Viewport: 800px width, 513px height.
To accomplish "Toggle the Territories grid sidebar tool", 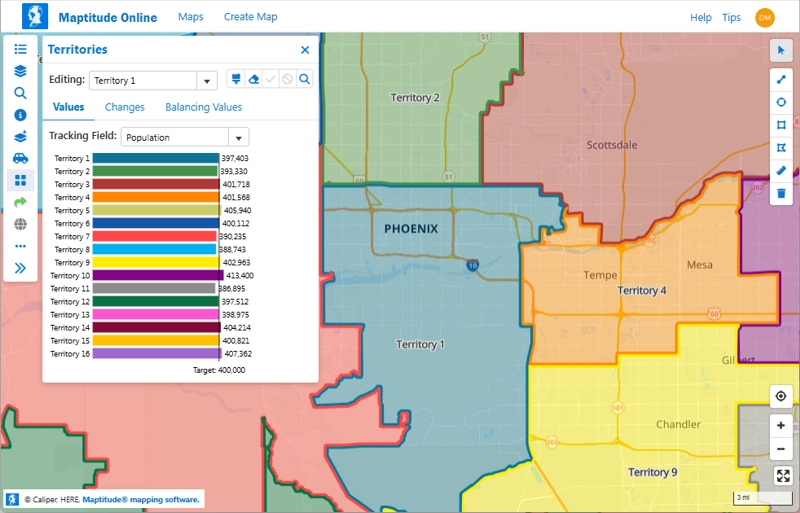I will pyautogui.click(x=20, y=180).
